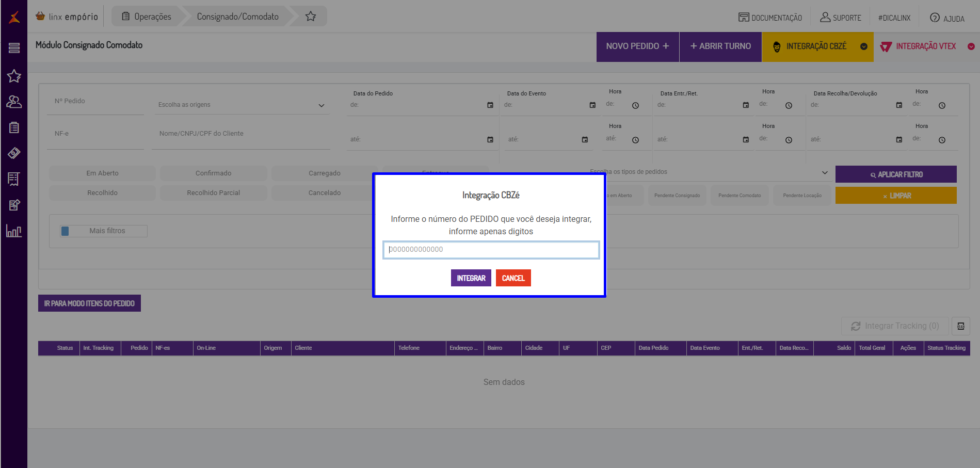The image size is (980, 468).
Task: Open the Data Recolha/Devolução 'de' calendar picker
Action: (899, 105)
